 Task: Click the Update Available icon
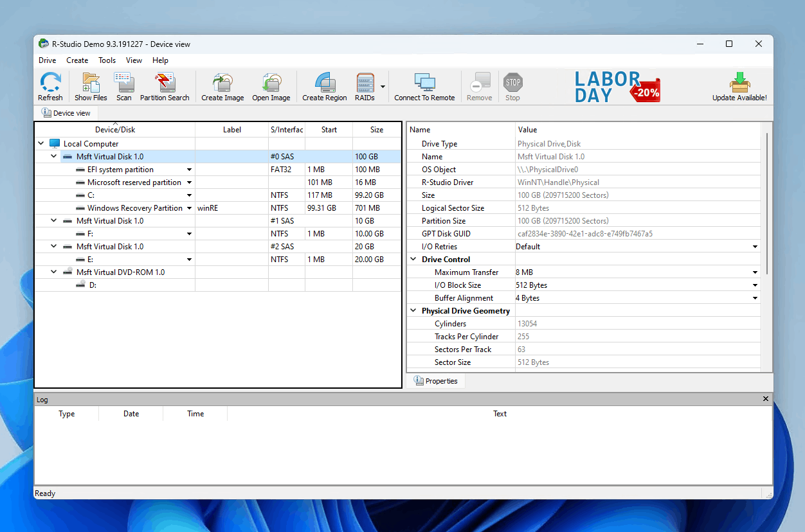(739, 86)
